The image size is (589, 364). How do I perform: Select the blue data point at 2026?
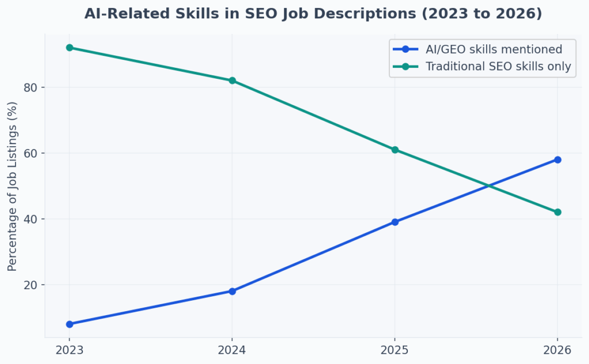557,160
